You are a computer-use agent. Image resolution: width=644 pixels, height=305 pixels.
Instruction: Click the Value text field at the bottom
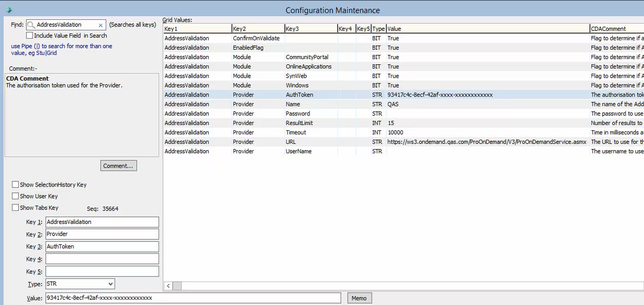point(193,298)
